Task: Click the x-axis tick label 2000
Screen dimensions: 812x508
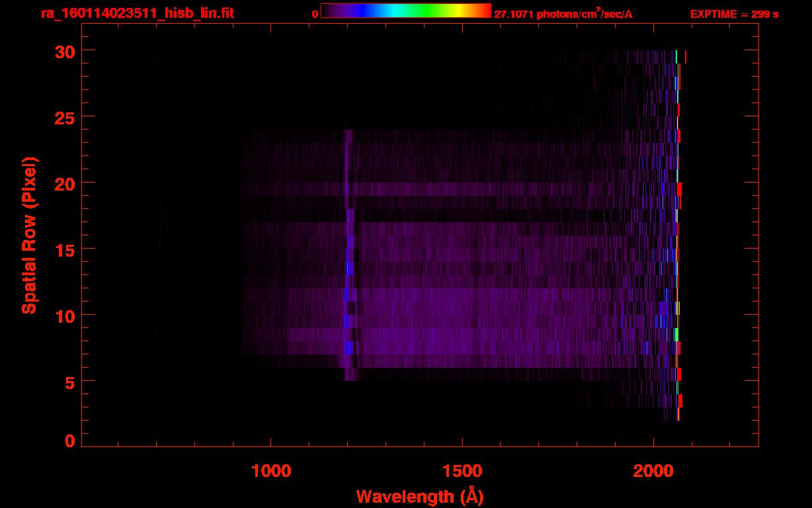Action: 653,470
